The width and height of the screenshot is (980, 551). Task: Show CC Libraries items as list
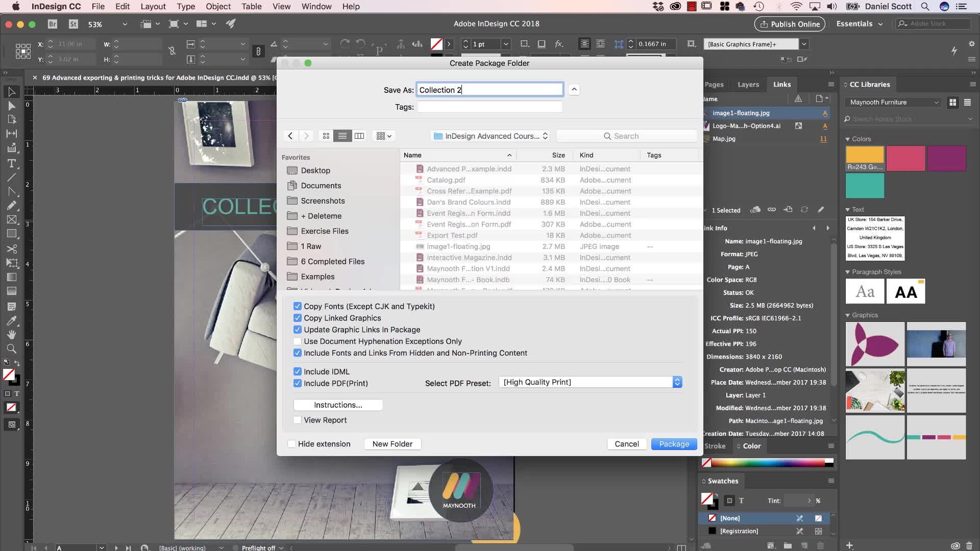(967, 103)
